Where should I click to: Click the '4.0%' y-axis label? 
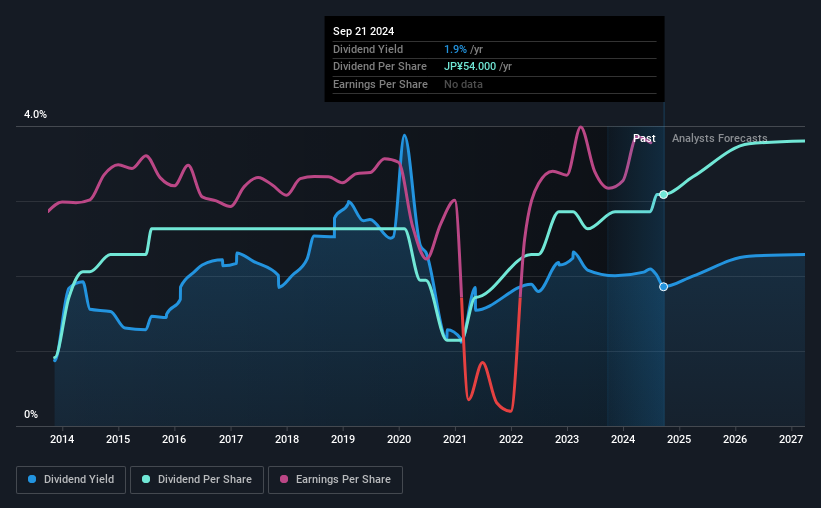(x=35, y=115)
